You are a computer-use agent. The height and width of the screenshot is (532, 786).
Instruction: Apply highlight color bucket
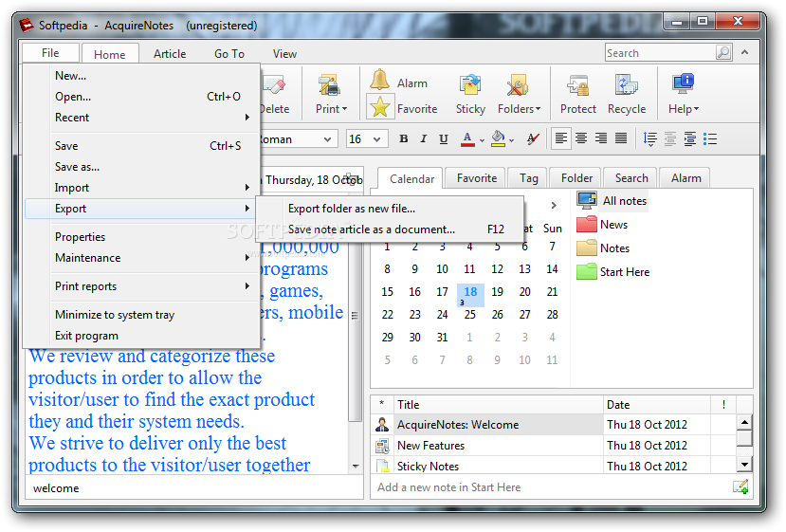(498, 138)
